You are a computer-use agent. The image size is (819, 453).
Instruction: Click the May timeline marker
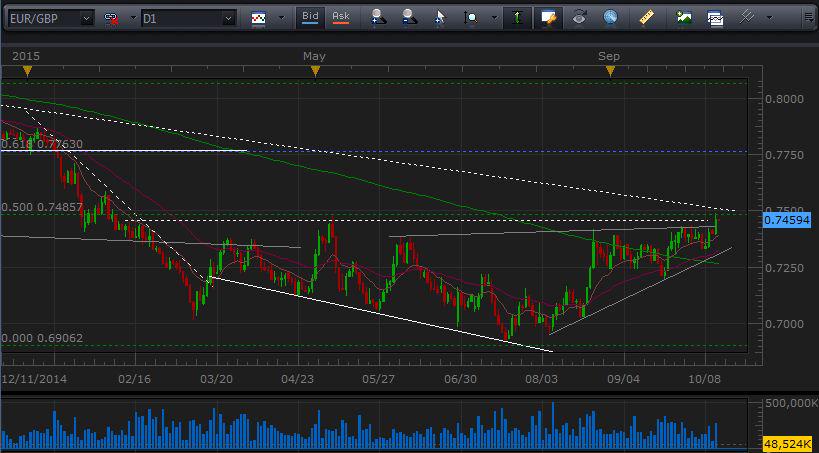tap(315, 70)
